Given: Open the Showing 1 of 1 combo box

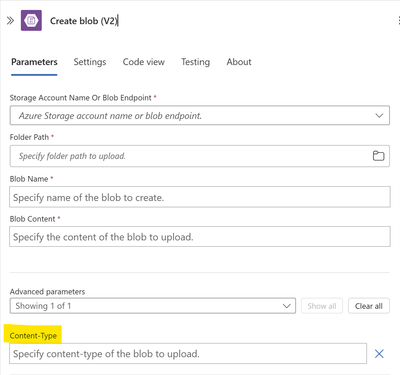Looking at the screenshot, I should click(x=153, y=306).
